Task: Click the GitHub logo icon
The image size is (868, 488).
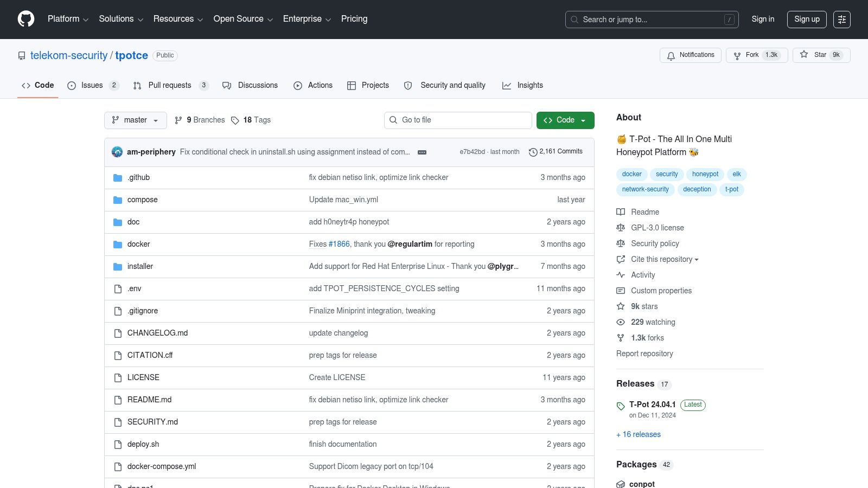Action: [x=26, y=19]
